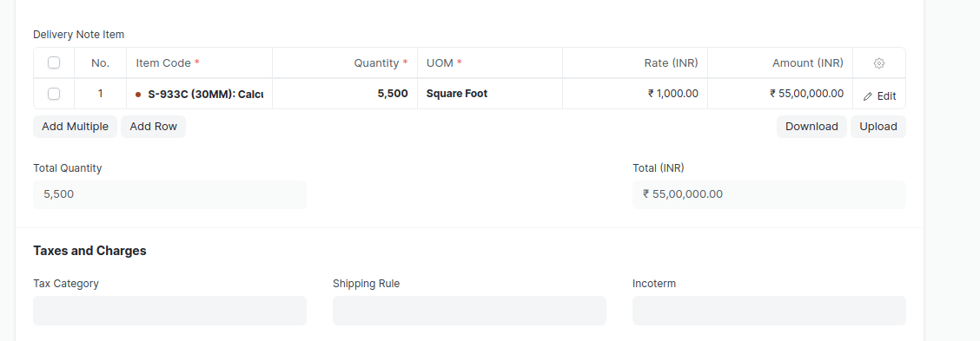Check the row 1 item checkbox

(x=54, y=94)
